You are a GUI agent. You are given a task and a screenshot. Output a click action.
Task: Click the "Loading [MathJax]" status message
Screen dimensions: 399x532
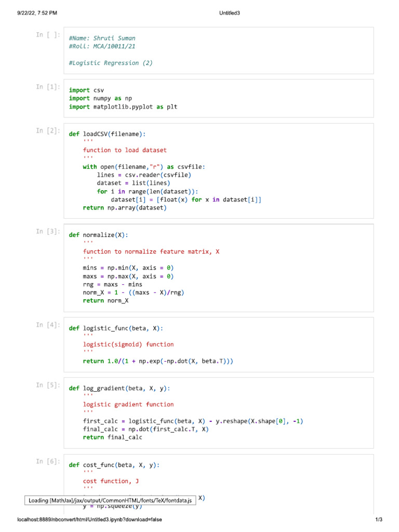(x=110, y=500)
